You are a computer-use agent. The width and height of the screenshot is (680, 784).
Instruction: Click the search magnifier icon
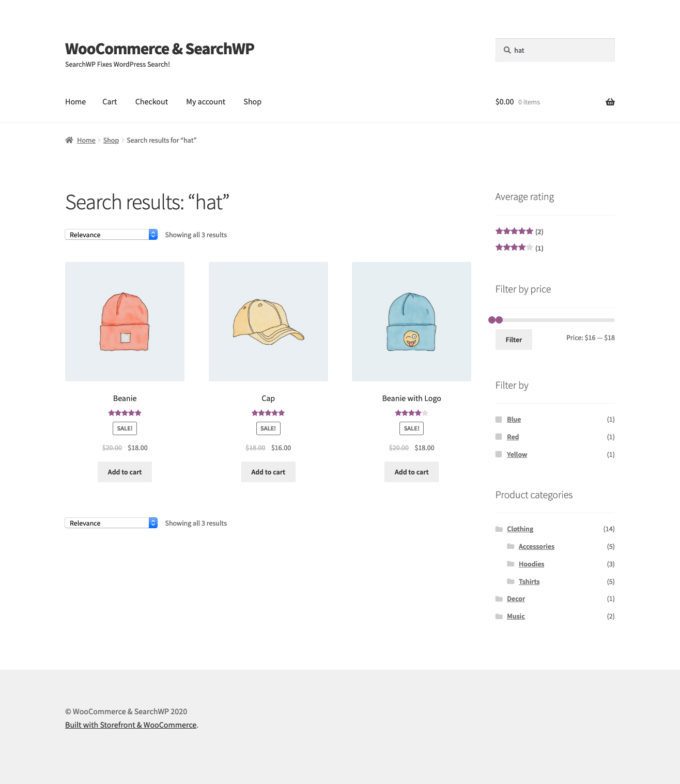pos(507,50)
